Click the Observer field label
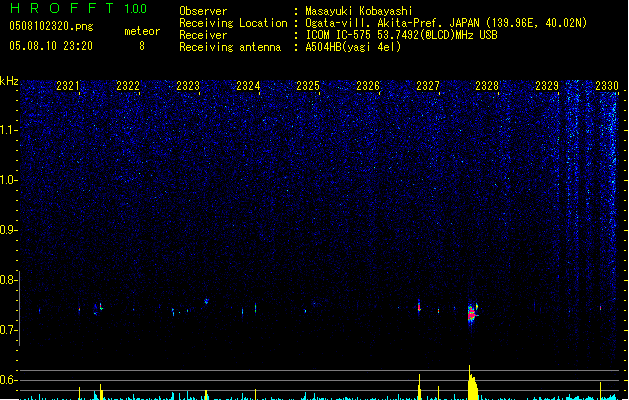This screenshot has height=400, width=629. coord(203,11)
